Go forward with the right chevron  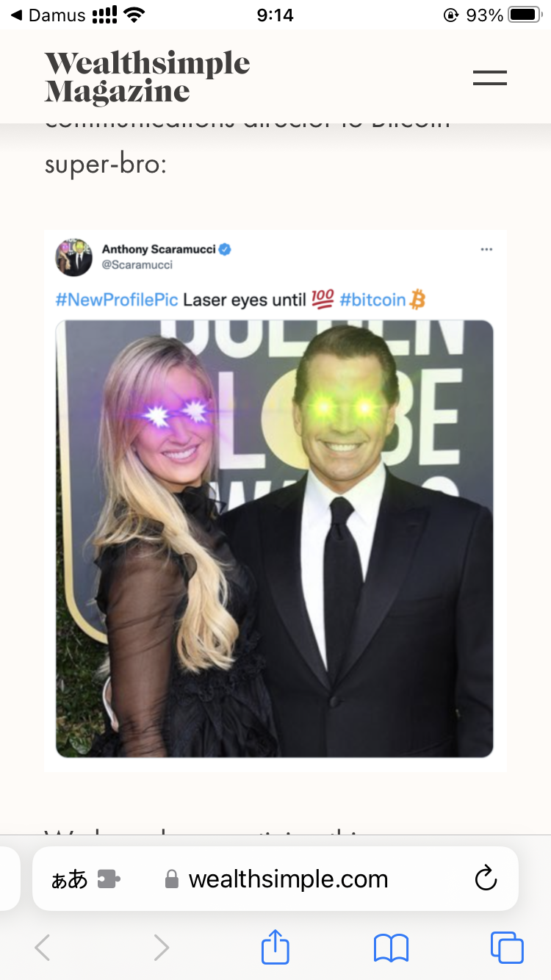(161, 948)
